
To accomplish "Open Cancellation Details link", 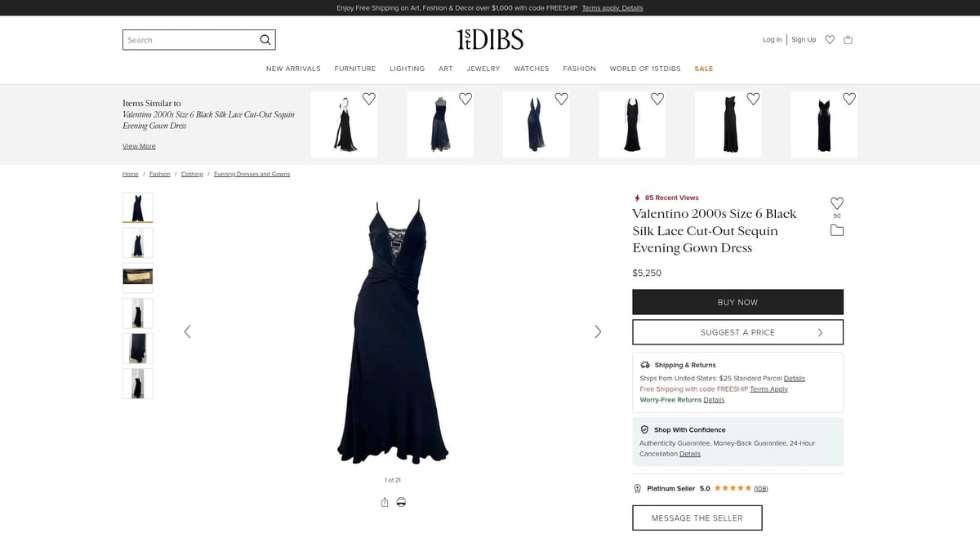I will pos(690,454).
